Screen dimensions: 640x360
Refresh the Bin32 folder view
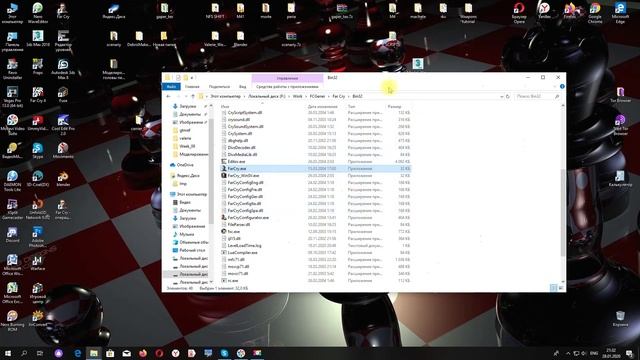(508, 96)
